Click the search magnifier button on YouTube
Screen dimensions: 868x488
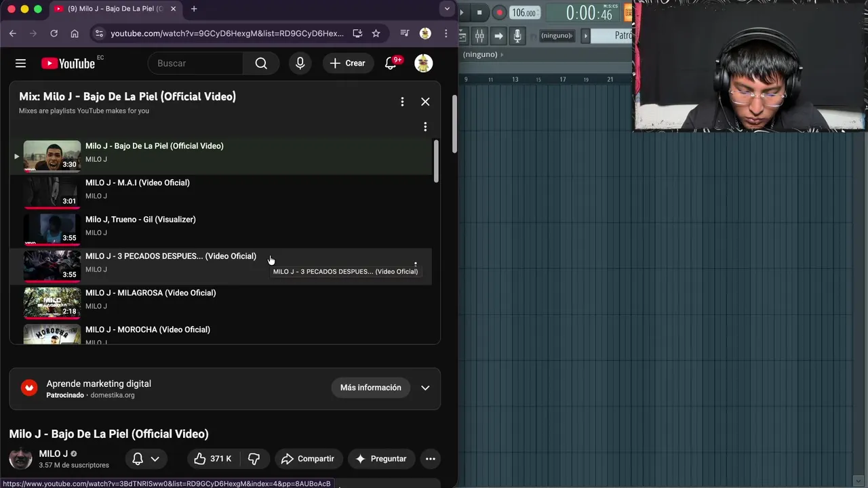261,63
